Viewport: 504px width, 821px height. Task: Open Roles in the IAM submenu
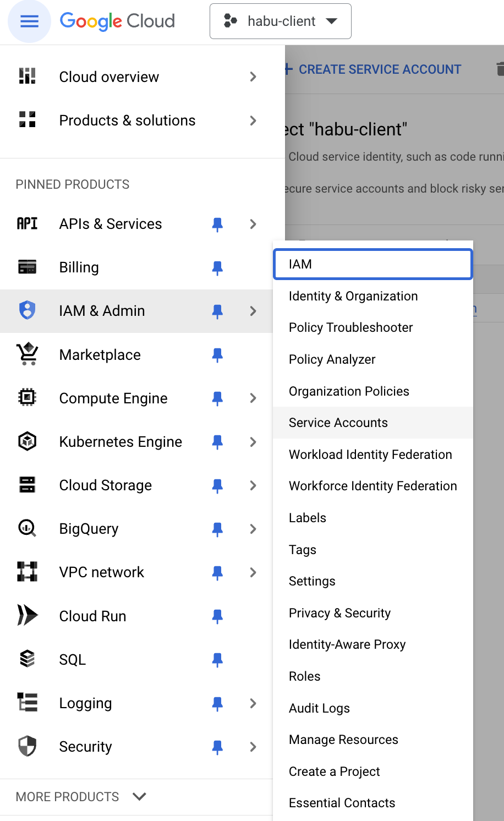pos(305,676)
